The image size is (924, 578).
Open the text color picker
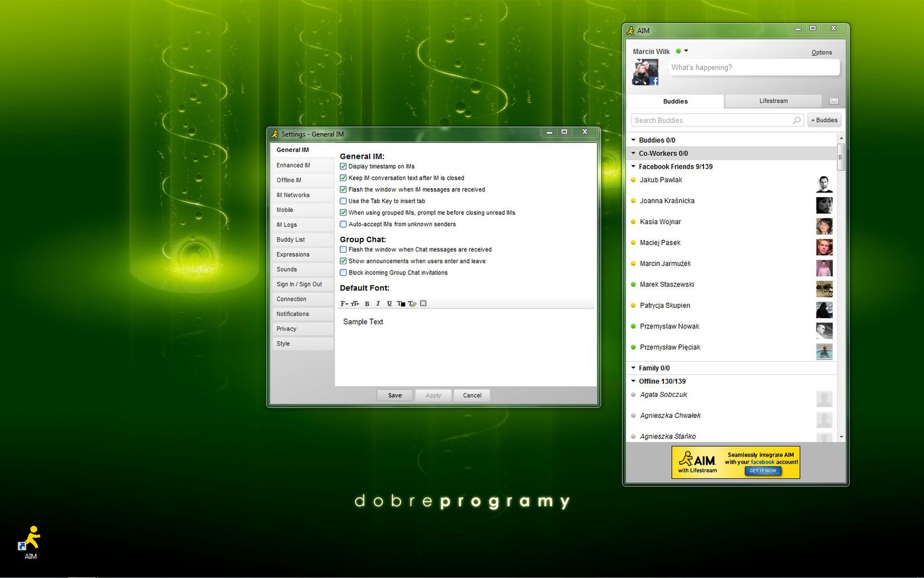pyautogui.click(x=401, y=303)
